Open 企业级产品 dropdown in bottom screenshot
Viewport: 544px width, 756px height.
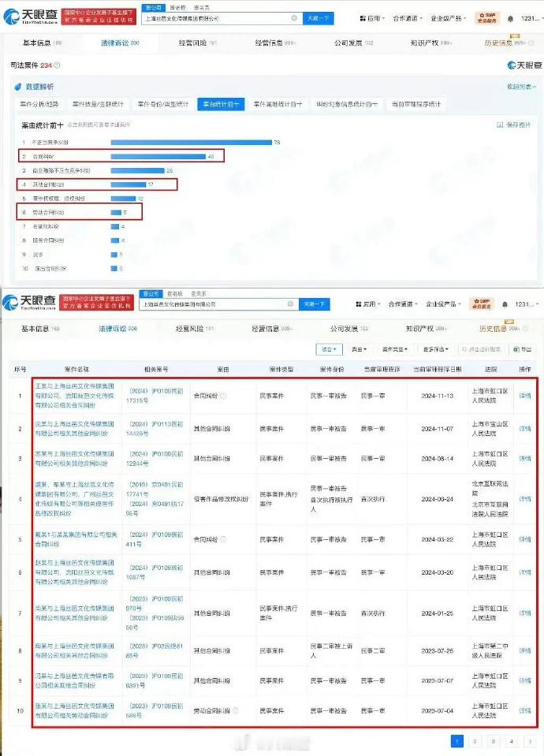444,304
